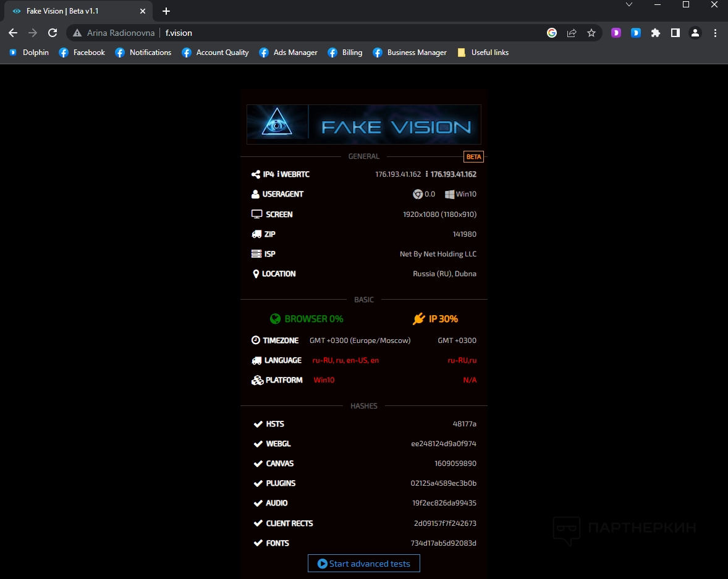Open the purple Dolphin extension icon
The width and height of the screenshot is (728, 579).
(616, 33)
